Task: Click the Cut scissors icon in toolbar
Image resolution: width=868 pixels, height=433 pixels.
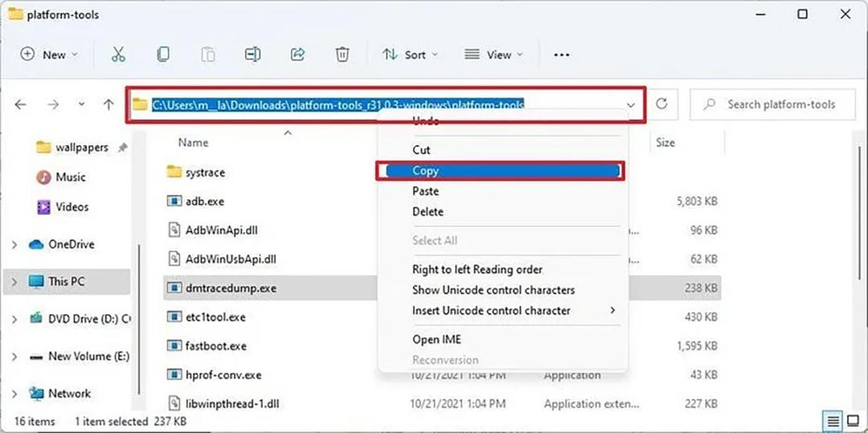Action: click(x=118, y=54)
